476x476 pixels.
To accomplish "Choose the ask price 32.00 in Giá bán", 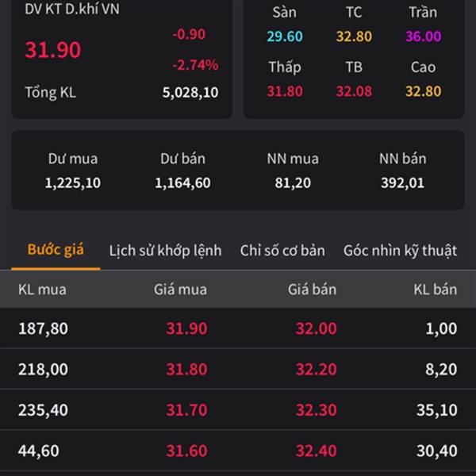I will pos(316,328).
